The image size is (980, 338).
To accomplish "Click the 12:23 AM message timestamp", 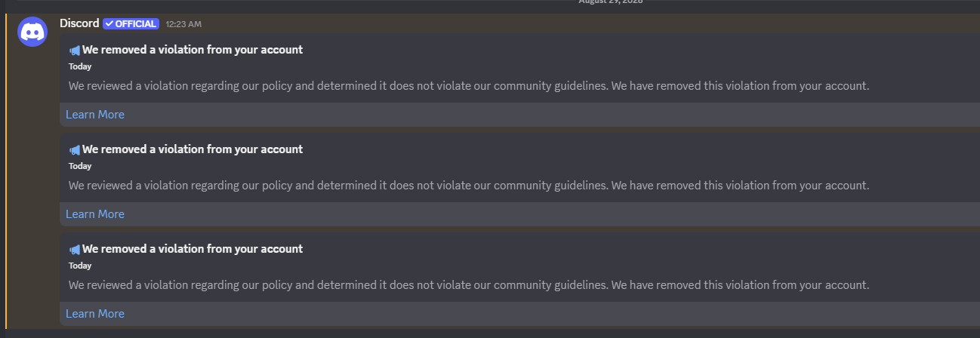I will pos(183,24).
